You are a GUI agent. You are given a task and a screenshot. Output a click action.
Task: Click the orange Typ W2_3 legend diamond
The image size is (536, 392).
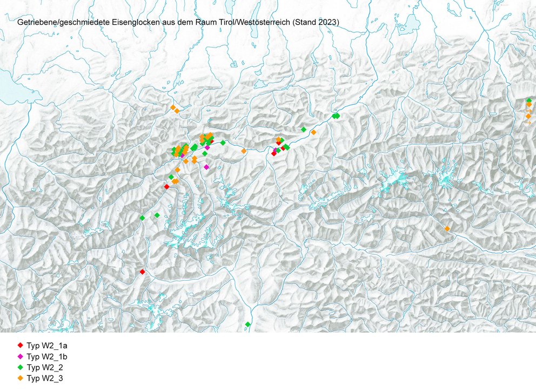coord(20,379)
